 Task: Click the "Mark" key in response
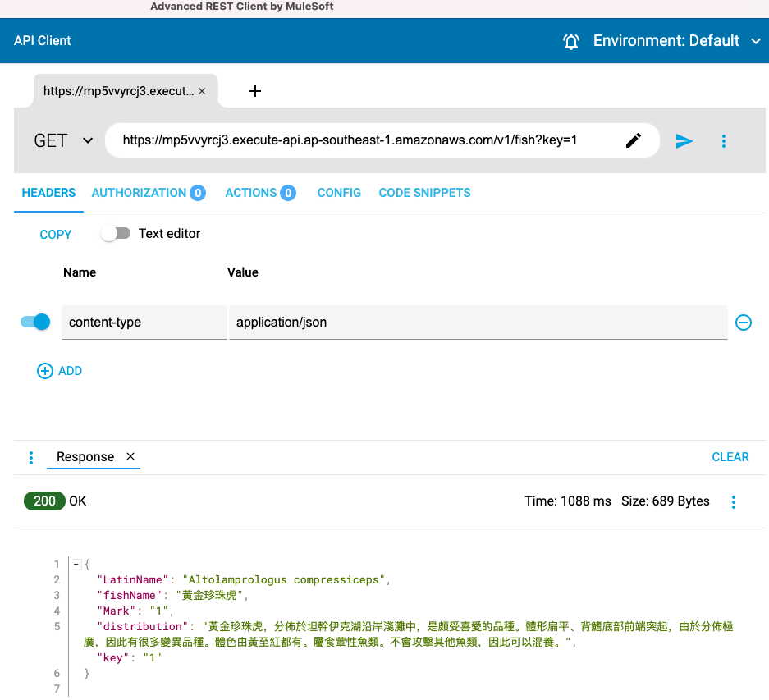117,611
